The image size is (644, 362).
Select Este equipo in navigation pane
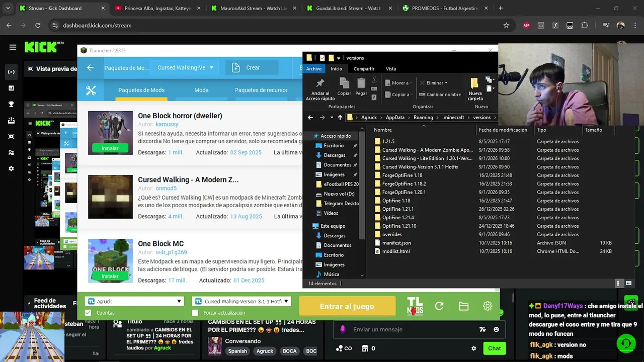click(333, 226)
